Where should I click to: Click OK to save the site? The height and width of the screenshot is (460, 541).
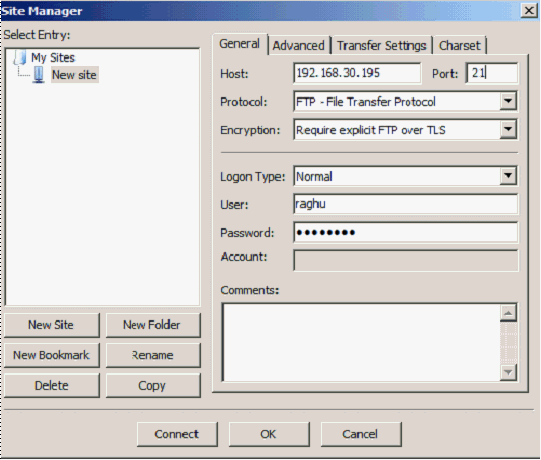[x=269, y=434]
